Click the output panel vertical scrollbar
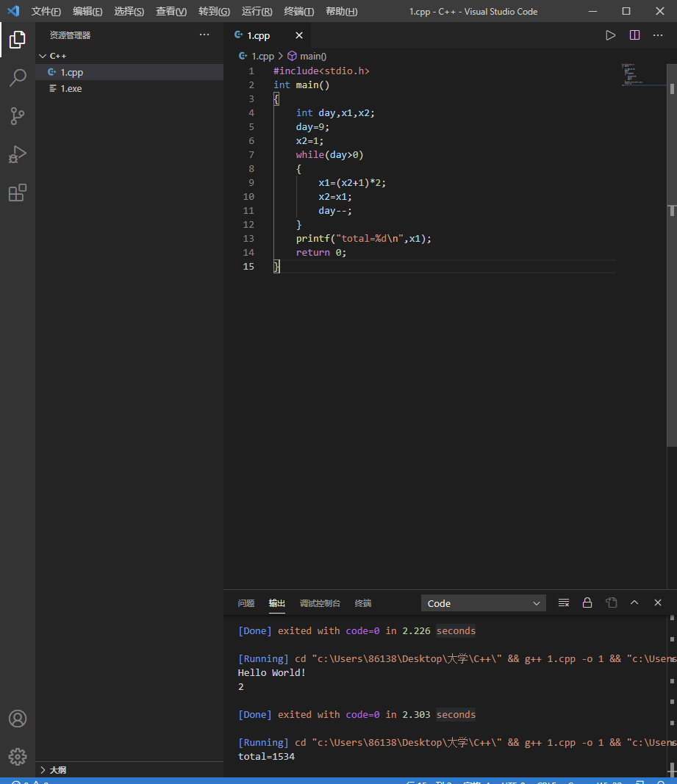 point(672,696)
